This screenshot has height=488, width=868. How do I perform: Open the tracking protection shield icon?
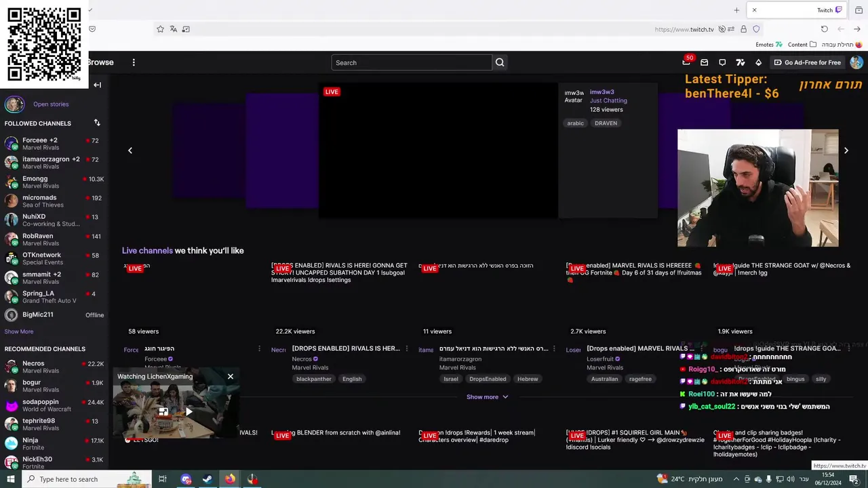pyautogui.click(x=756, y=29)
